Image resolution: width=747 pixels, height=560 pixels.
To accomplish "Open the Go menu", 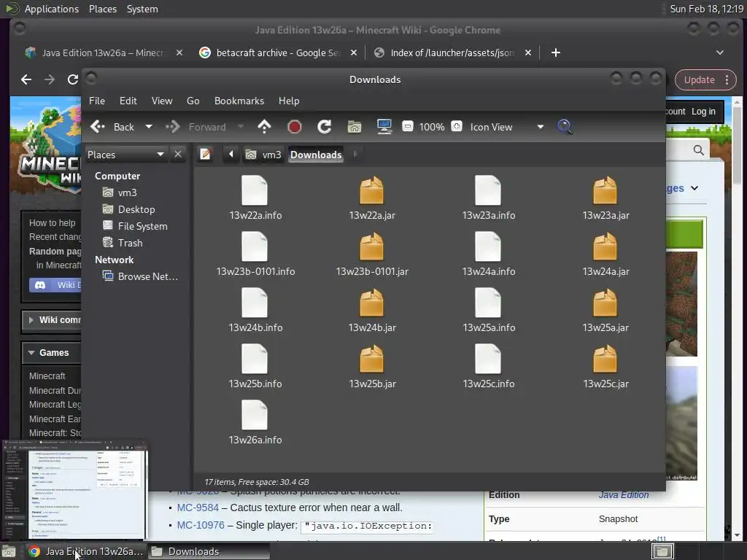I will (193, 101).
